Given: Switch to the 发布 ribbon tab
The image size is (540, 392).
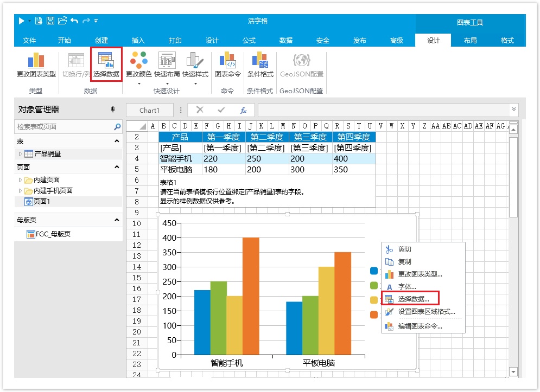Looking at the screenshot, I should (x=359, y=40).
